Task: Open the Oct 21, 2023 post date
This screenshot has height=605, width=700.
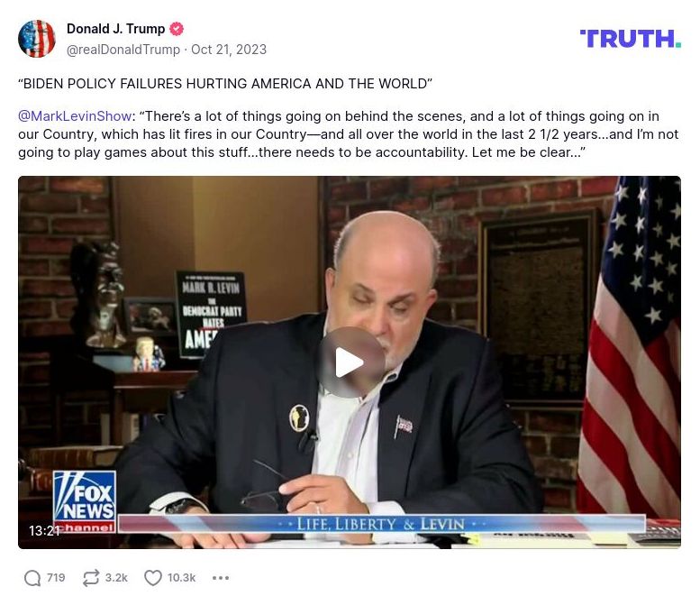Action: point(229,50)
